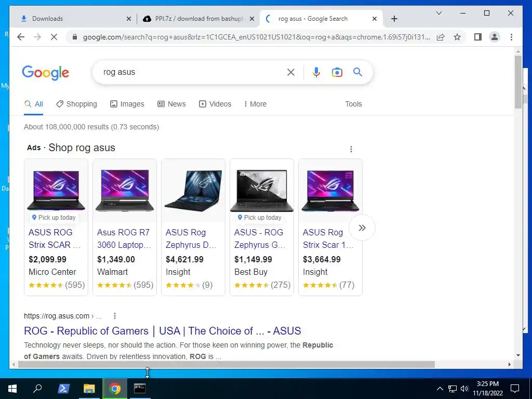Image resolution: width=532 pixels, height=399 pixels.
Task: Click the taskbar clock showing 3:25 PM
Action: [x=487, y=389]
